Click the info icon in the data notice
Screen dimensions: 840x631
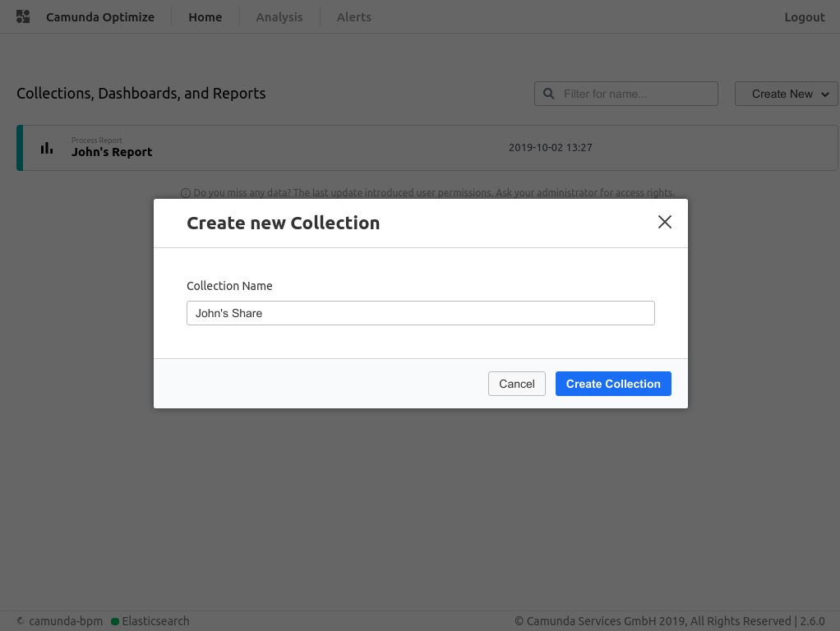point(185,192)
